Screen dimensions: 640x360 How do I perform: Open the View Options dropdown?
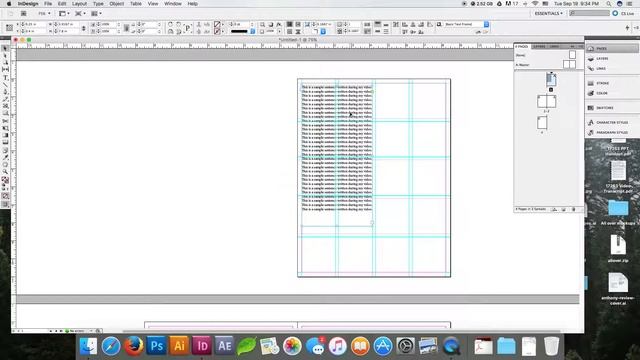click(63, 13)
